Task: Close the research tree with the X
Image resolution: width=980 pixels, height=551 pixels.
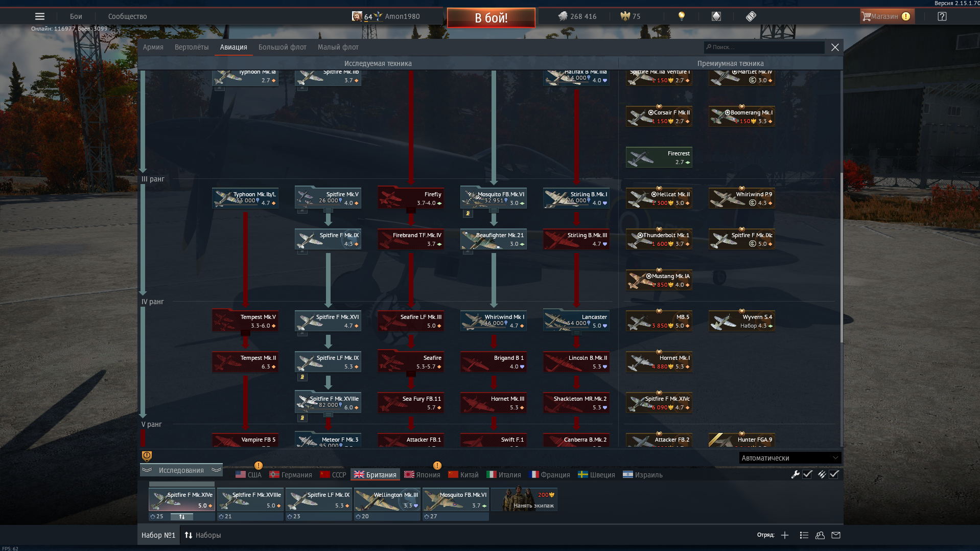Action: (x=835, y=47)
